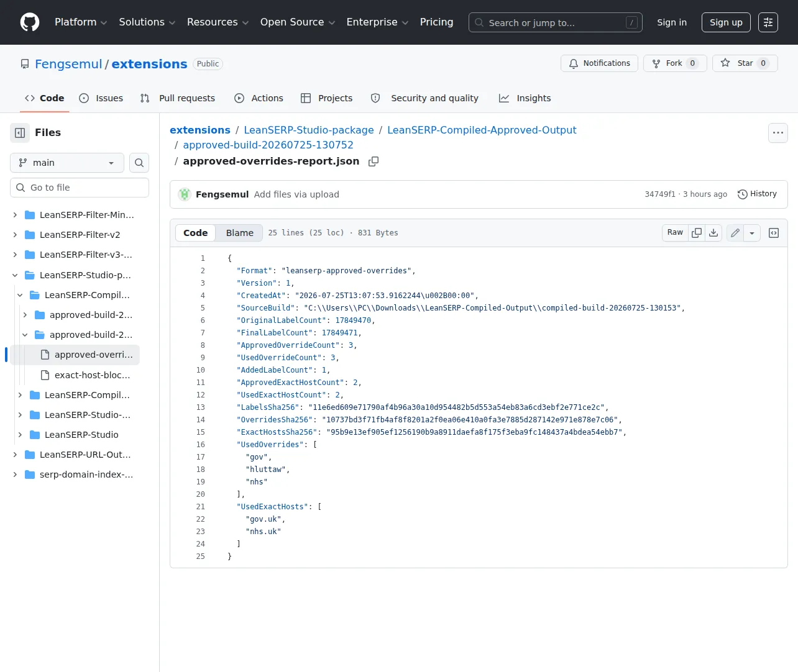798x672 pixels.
Task: Copy the raw file content
Action: pos(697,233)
